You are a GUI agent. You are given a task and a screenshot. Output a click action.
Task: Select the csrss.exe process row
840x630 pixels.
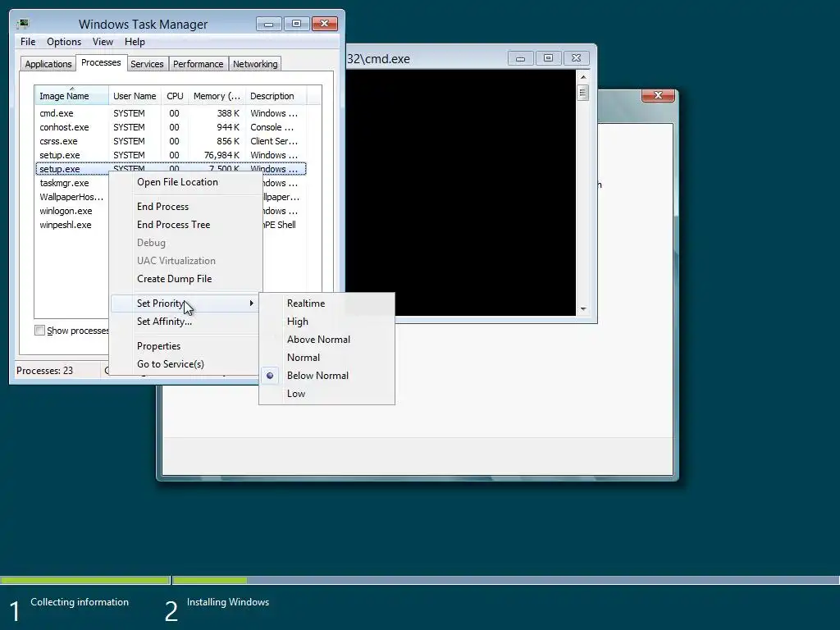pyautogui.click(x=171, y=141)
